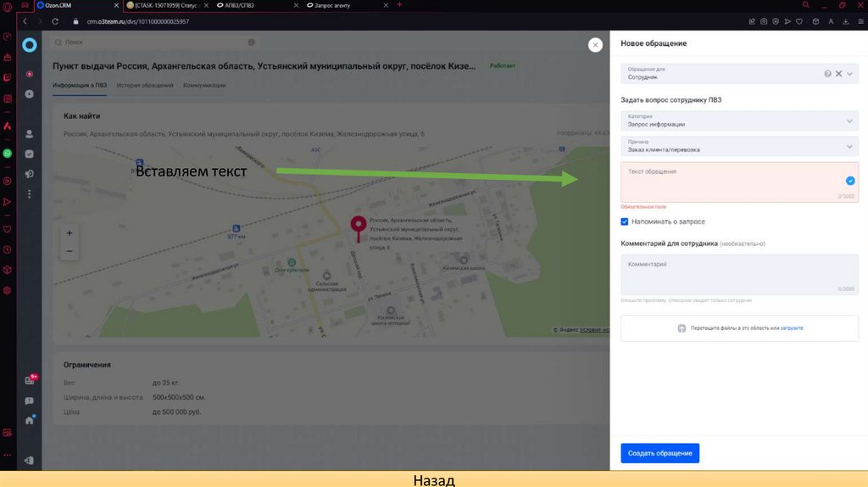Image resolution: width=868 pixels, height=487 pixels.
Task: Click the help question icon in Обращение для field
Action: click(x=827, y=74)
